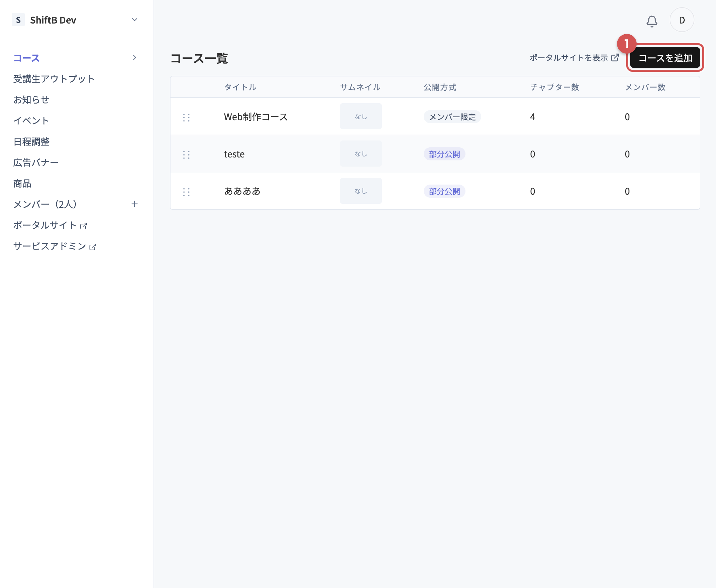Open the ああああ course
The image size is (716, 588).
pyautogui.click(x=242, y=191)
